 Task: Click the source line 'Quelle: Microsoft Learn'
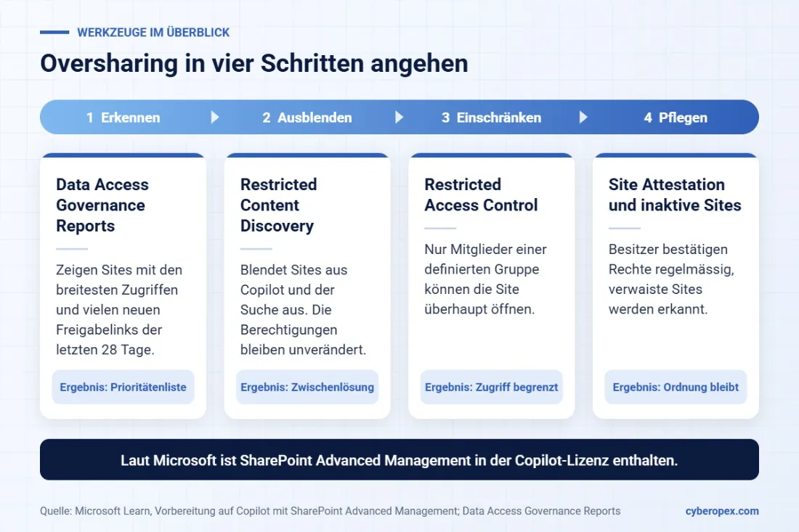330,511
